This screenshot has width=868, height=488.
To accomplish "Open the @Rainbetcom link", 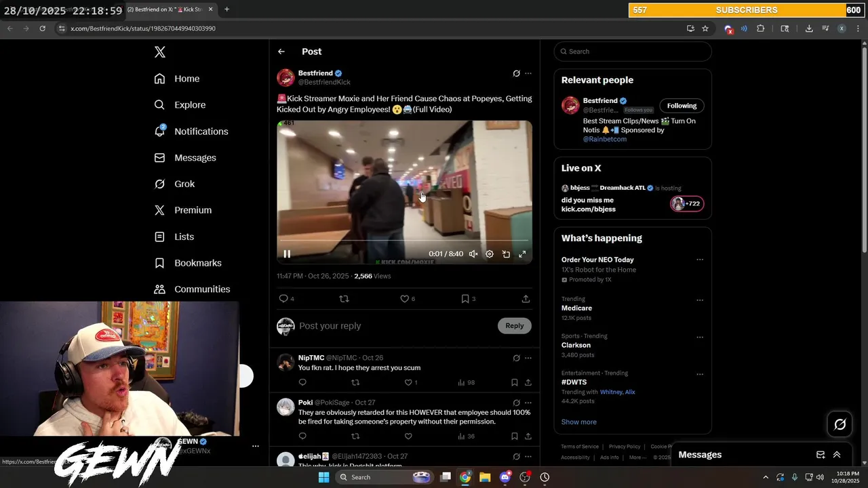I will pyautogui.click(x=605, y=139).
